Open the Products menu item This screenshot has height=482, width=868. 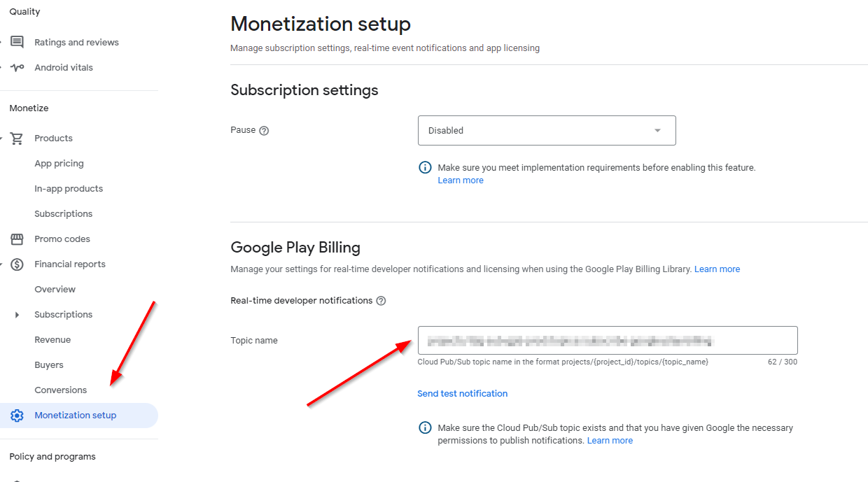pyautogui.click(x=53, y=139)
